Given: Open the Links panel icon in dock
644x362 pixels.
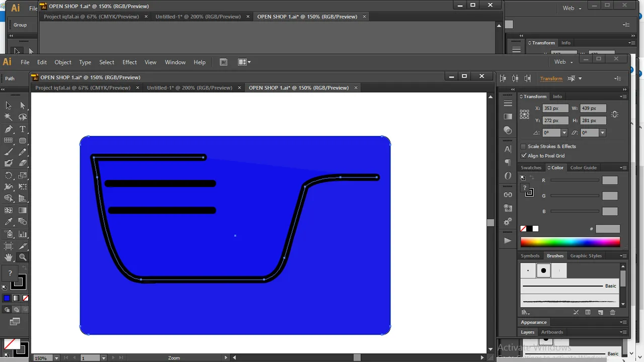Looking at the screenshot, I should coord(508,195).
